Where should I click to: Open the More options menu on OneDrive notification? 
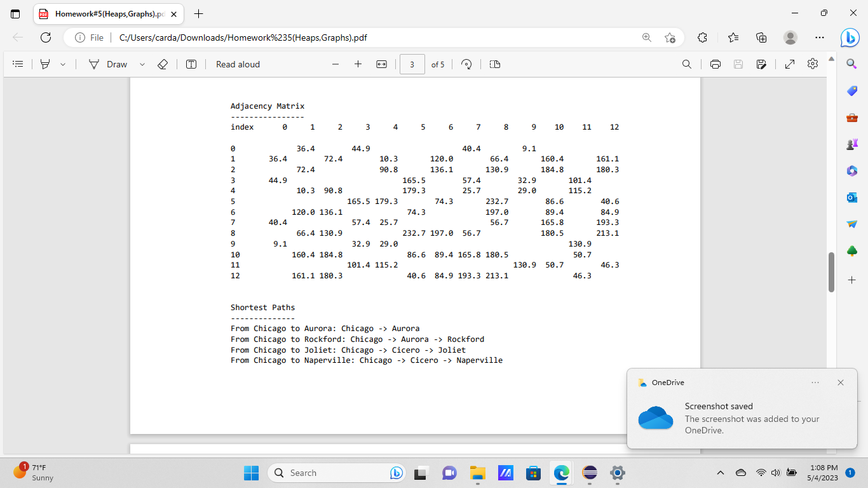click(815, 382)
